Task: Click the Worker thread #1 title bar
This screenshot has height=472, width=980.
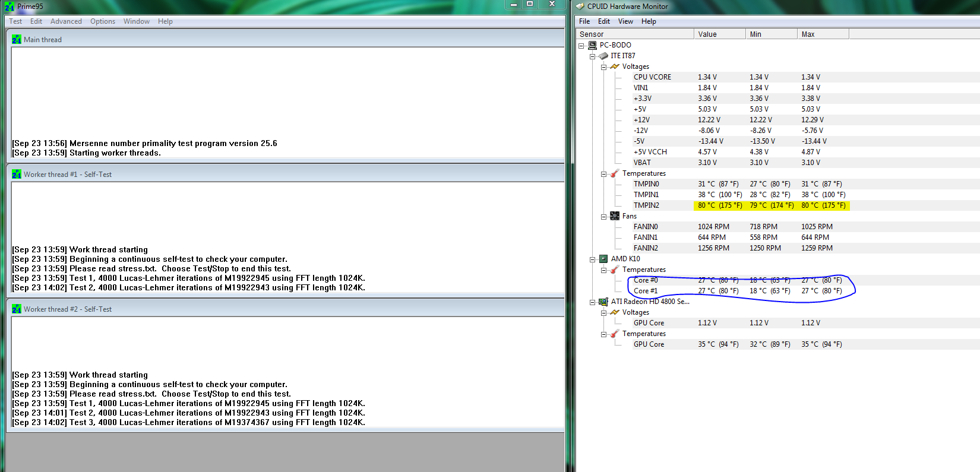Action: click(x=285, y=174)
